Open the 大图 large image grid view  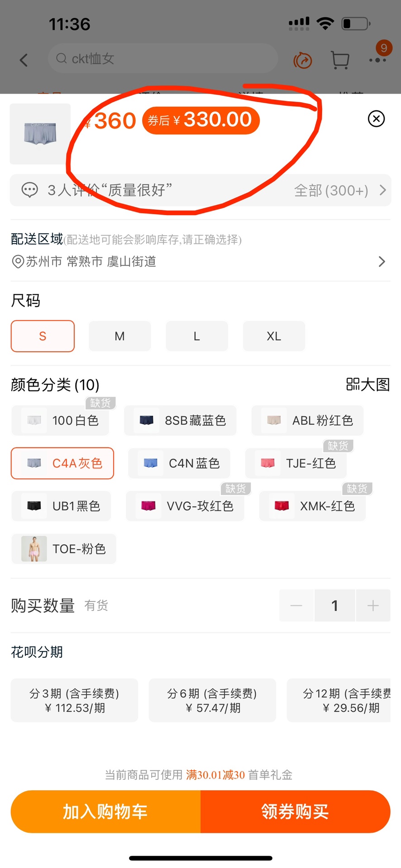(368, 385)
